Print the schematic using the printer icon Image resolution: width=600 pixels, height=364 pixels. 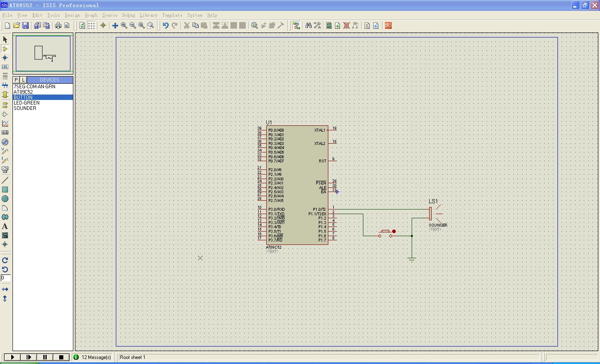pos(58,25)
